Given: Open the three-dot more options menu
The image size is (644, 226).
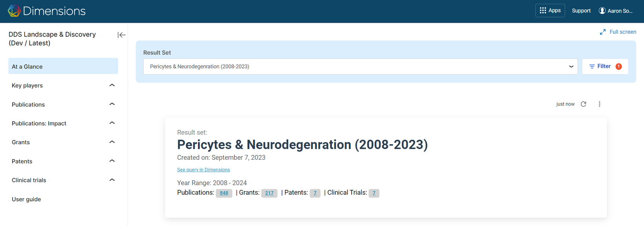Looking at the screenshot, I should click(x=599, y=104).
